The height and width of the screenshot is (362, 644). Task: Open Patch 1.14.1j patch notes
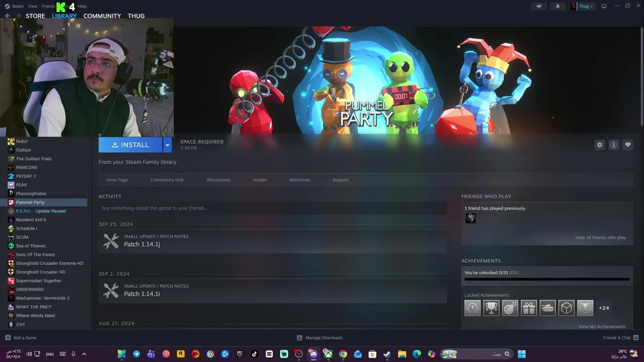(x=273, y=241)
